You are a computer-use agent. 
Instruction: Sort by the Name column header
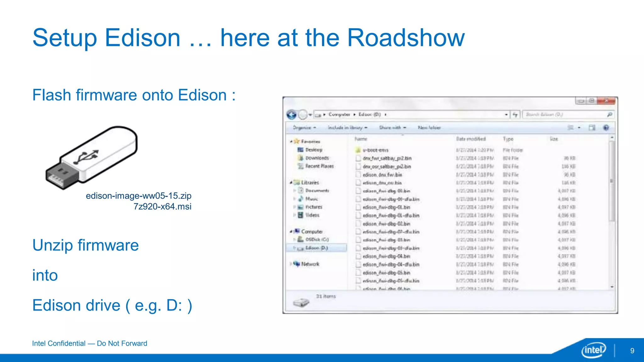click(x=361, y=139)
